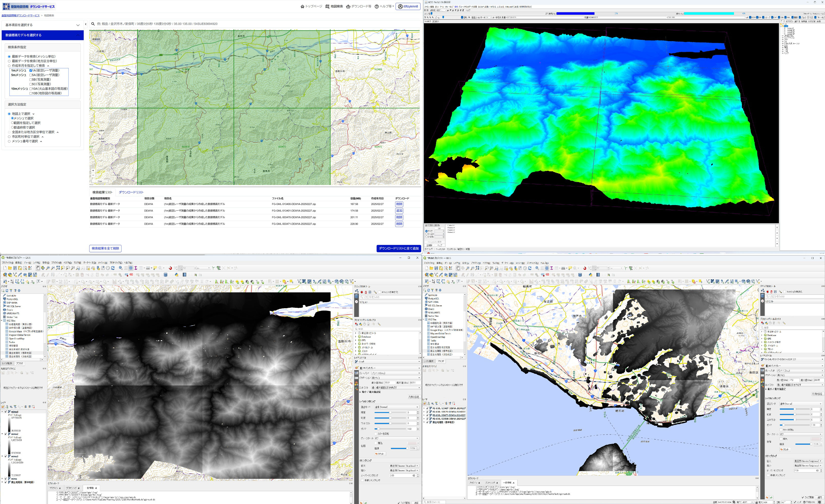The image size is (825, 504).
Task: Click the Statistical Summary sigma icon in left QGIS
Action: click(136, 268)
